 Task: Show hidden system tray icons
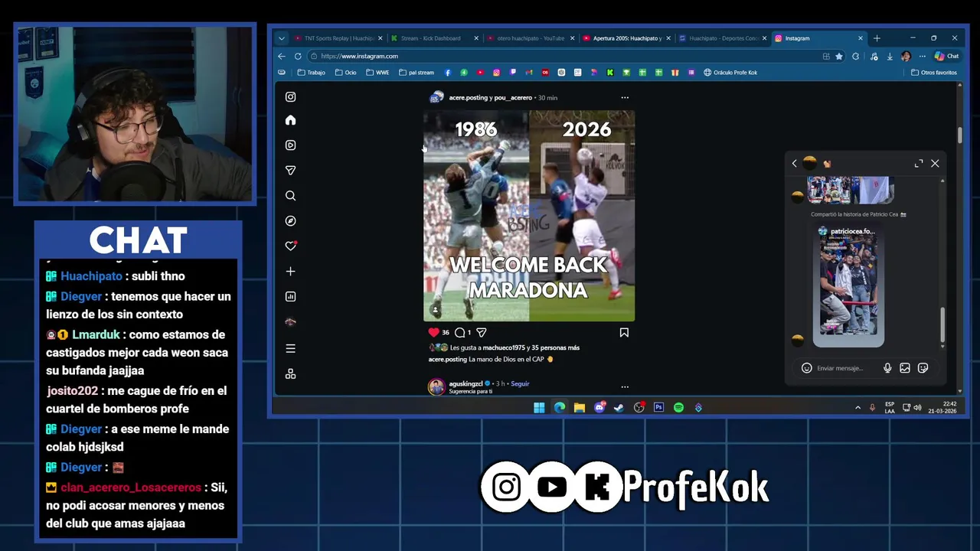point(857,408)
